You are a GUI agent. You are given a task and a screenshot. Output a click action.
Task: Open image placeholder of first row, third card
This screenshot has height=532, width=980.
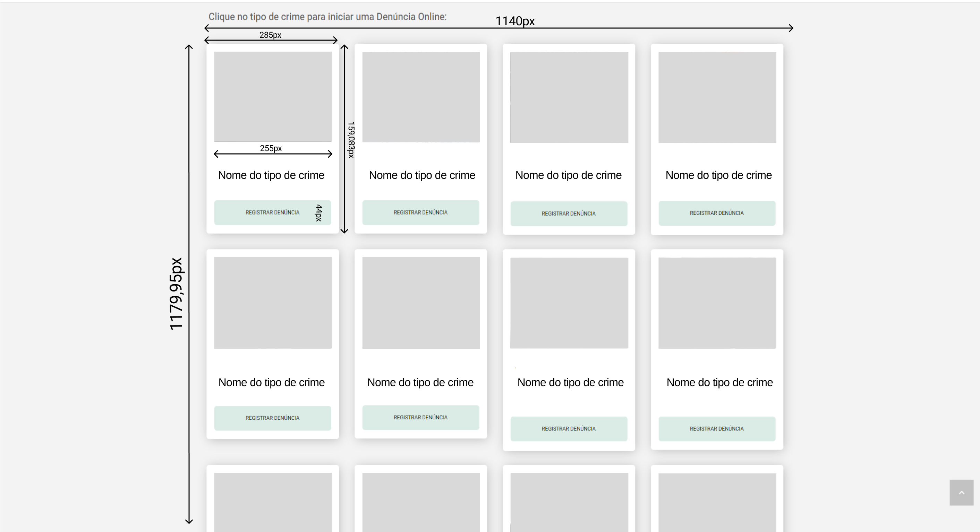(569, 97)
